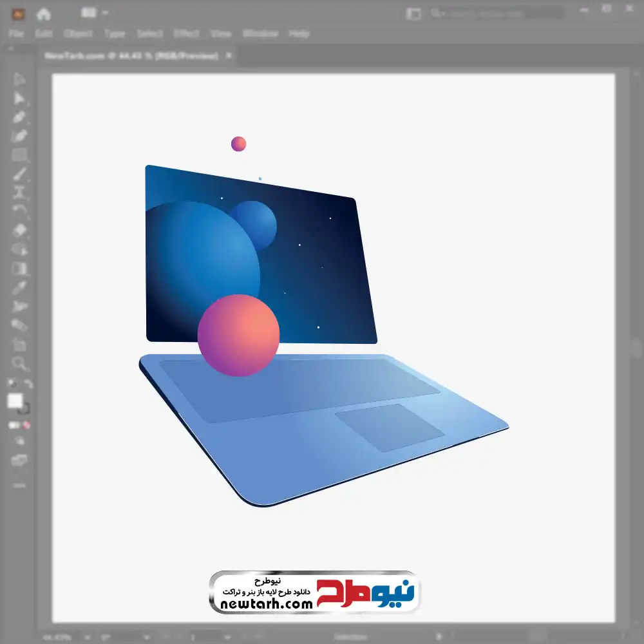
Task: Close the NewTarh.com document tab
Action: [x=229, y=56]
